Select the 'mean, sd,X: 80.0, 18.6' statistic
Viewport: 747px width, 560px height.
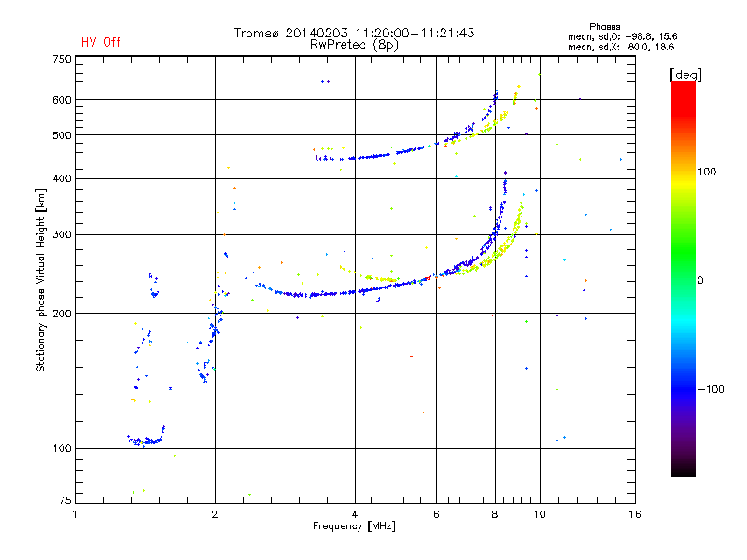(x=621, y=47)
